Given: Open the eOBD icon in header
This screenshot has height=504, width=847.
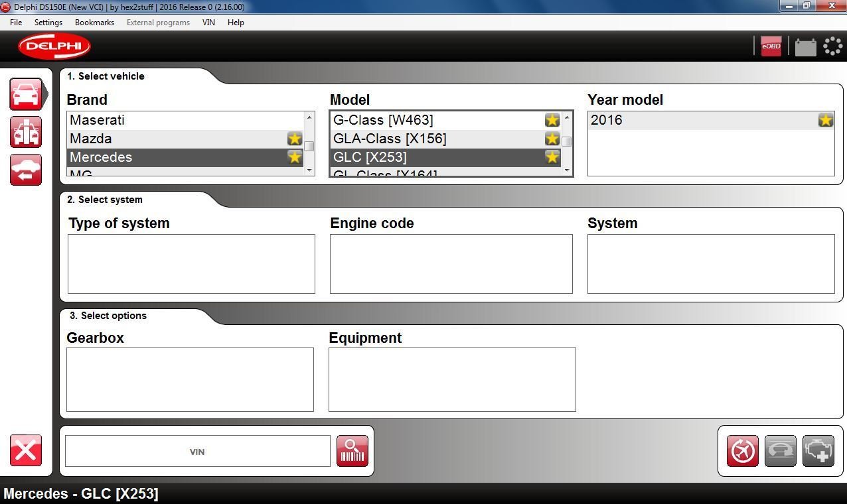Looking at the screenshot, I should pos(771,46).
